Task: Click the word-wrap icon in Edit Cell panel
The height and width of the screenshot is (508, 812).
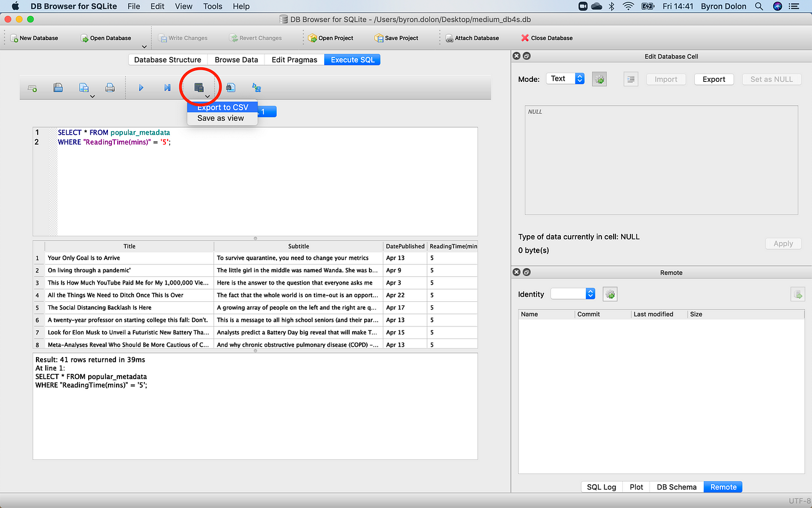Action: (631, 80)
